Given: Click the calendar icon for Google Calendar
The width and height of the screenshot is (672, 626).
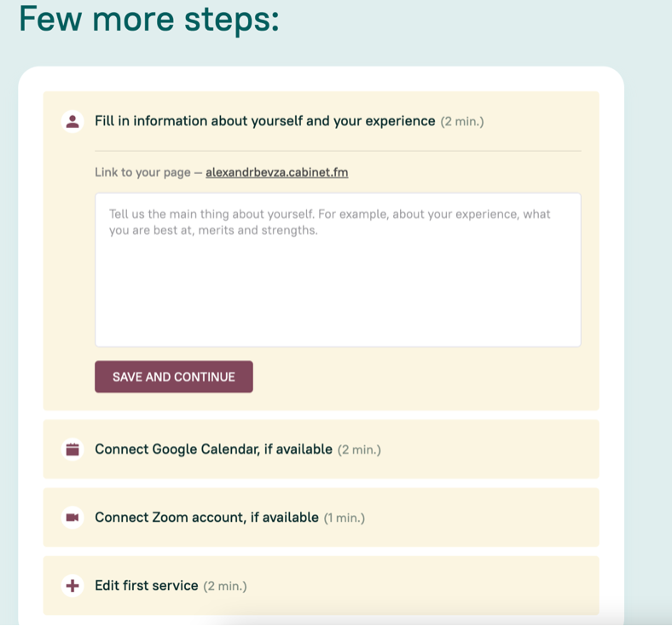Looking at the screenshot, I should tap(72, 449).
